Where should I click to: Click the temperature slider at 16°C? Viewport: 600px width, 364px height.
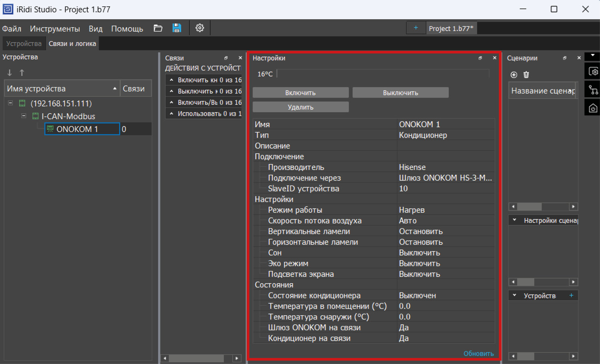pos(383,74)
